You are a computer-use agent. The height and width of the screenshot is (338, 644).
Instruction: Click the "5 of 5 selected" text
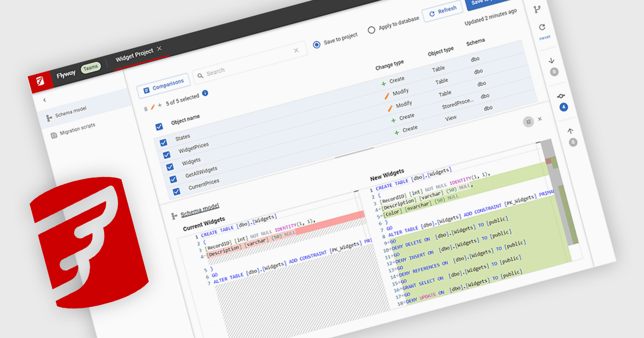click(182, 99)
